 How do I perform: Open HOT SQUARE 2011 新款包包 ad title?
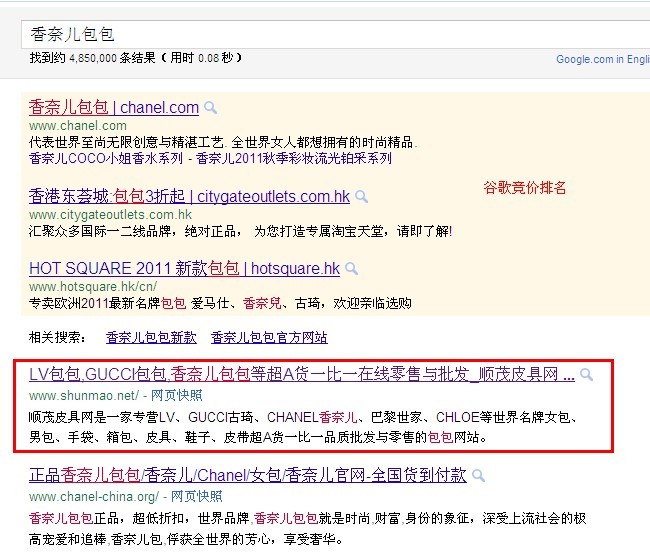point(184,269)
